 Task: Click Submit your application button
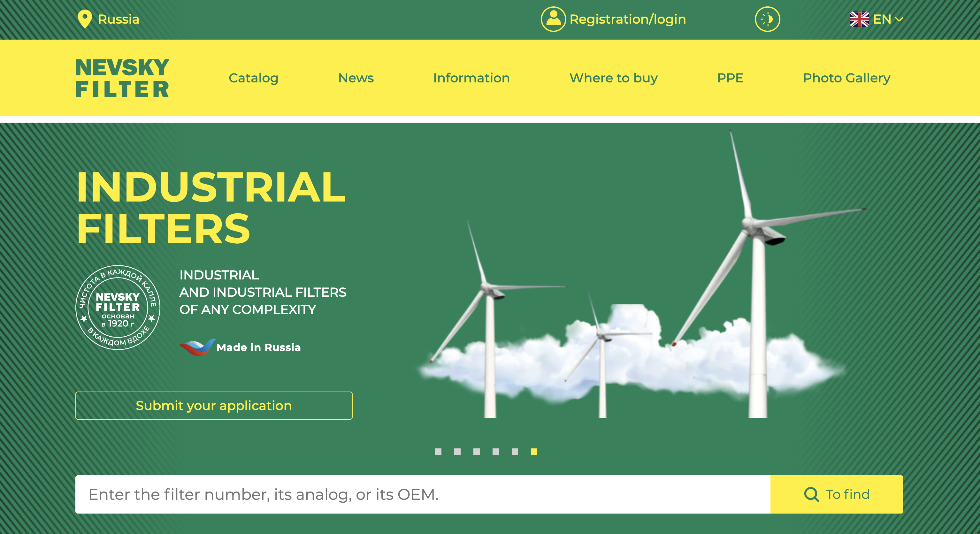tap(214, 405)
